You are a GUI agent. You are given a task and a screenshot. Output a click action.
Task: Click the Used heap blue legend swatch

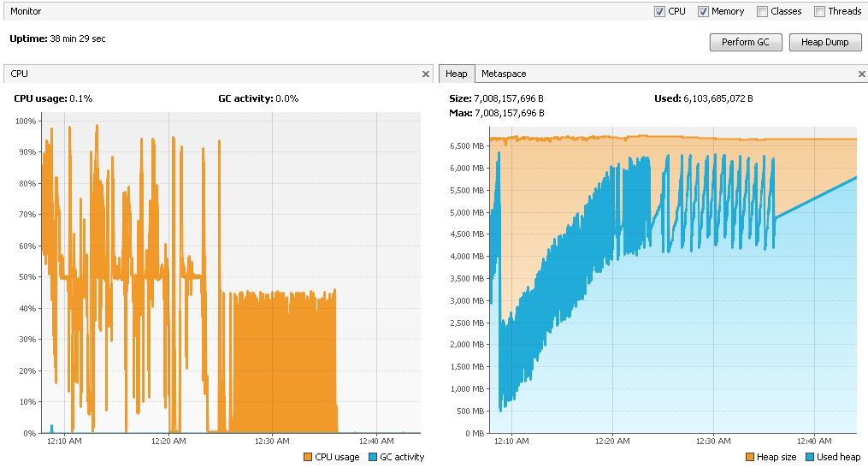click(811, 457)
